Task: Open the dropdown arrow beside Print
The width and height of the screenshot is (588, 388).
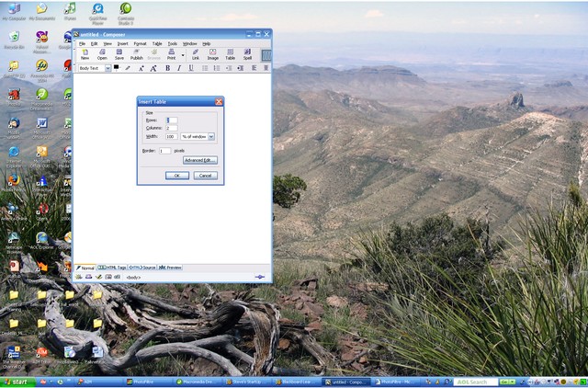Action: pyautogui.click(x=182, y=55)
